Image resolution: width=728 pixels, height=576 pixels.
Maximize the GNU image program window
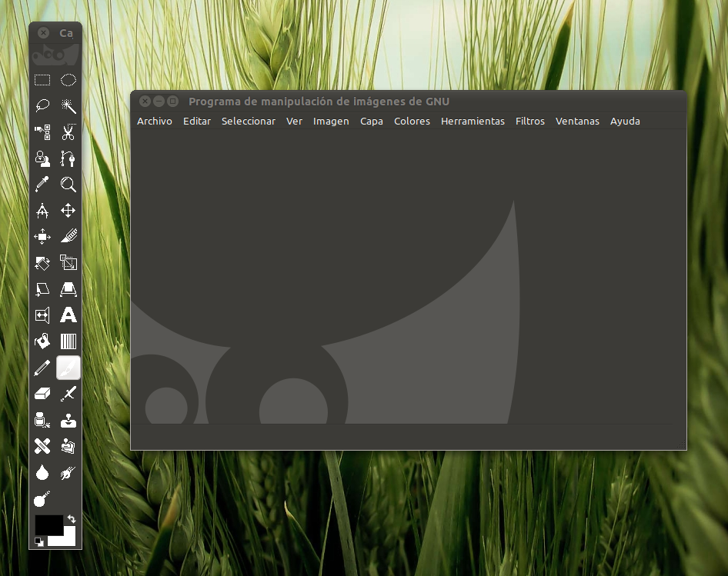[x=172, y=101]
